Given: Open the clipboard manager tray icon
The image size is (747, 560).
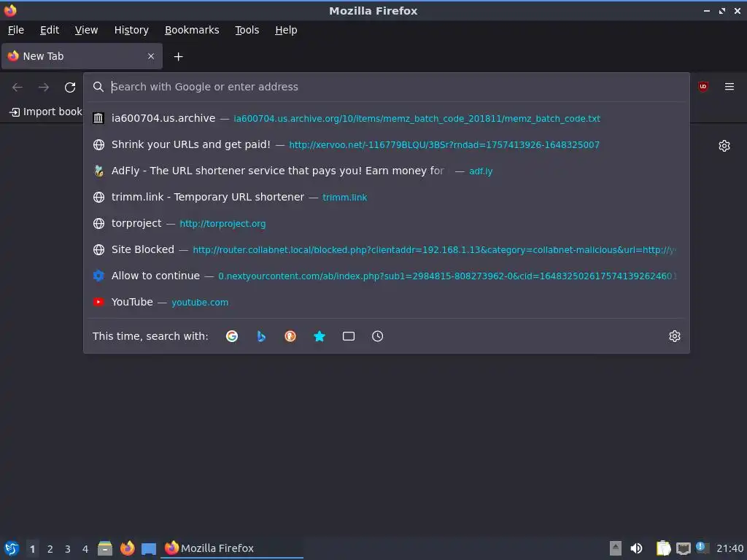Looking at the screenshot, I should coord(663,548).
